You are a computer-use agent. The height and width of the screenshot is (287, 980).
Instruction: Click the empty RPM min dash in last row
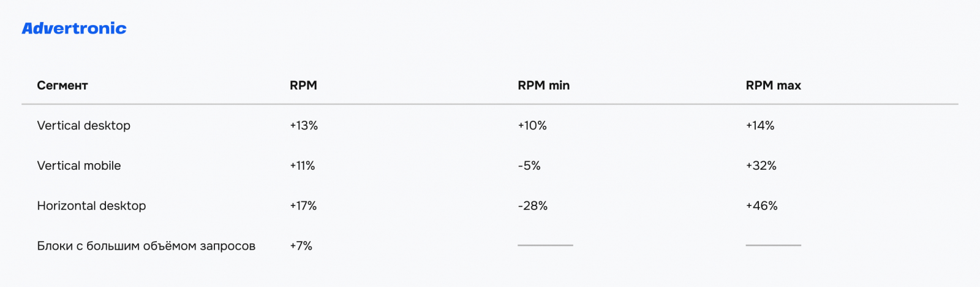pos(545,245)
